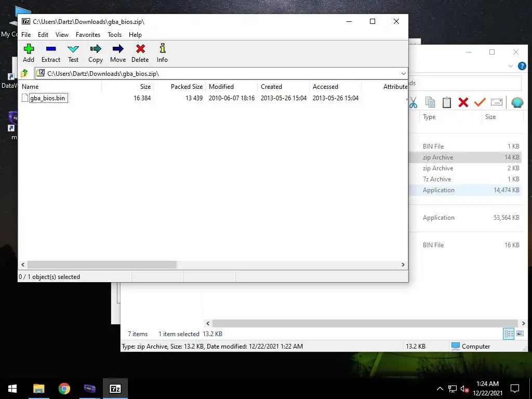Viewport: 532px width, 399px height.
Task: Select the 53,564 KB Application row
Action: coord(465,218)
